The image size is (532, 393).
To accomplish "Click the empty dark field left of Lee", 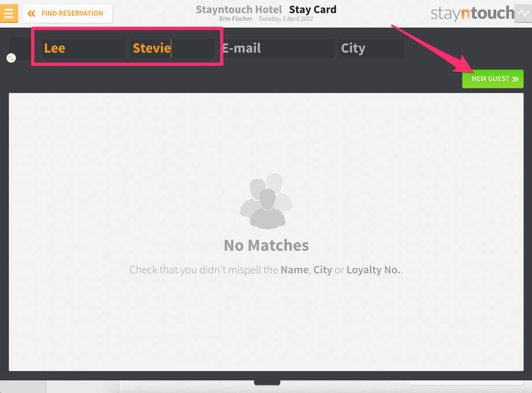I will coord(20,48).
